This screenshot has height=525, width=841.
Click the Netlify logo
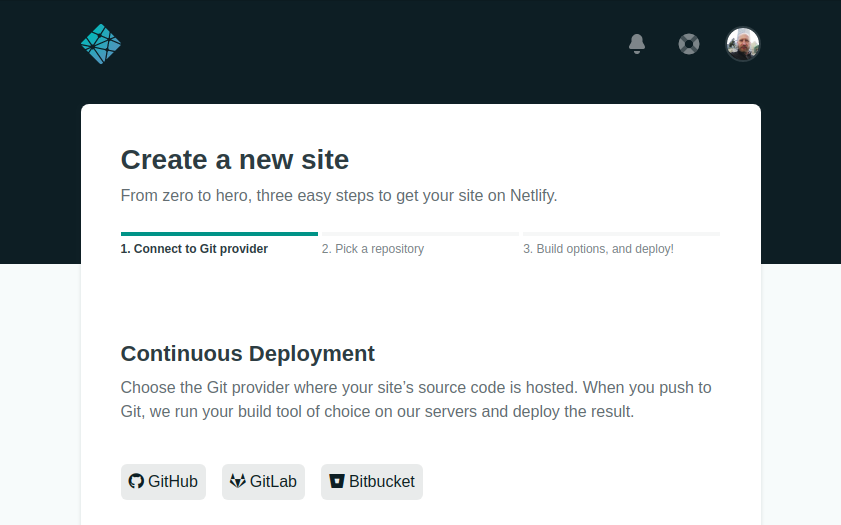click(101, 44)
